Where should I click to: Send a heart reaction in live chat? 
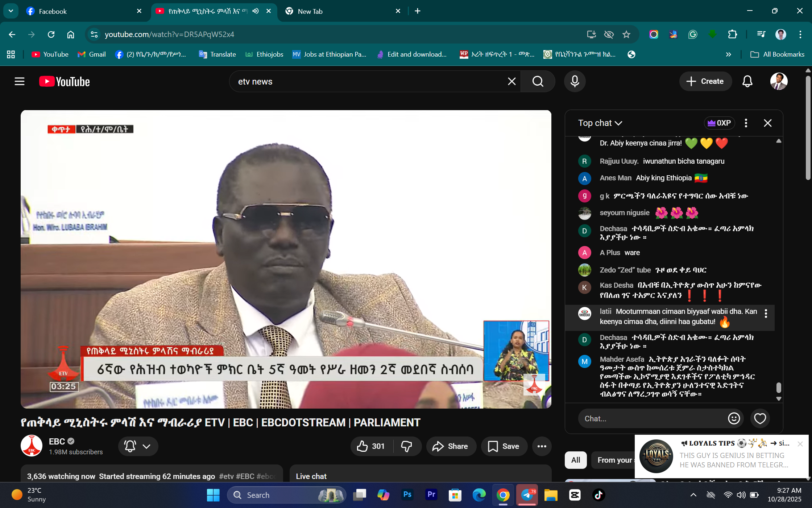pyautogui.click(x=760, y=418)
